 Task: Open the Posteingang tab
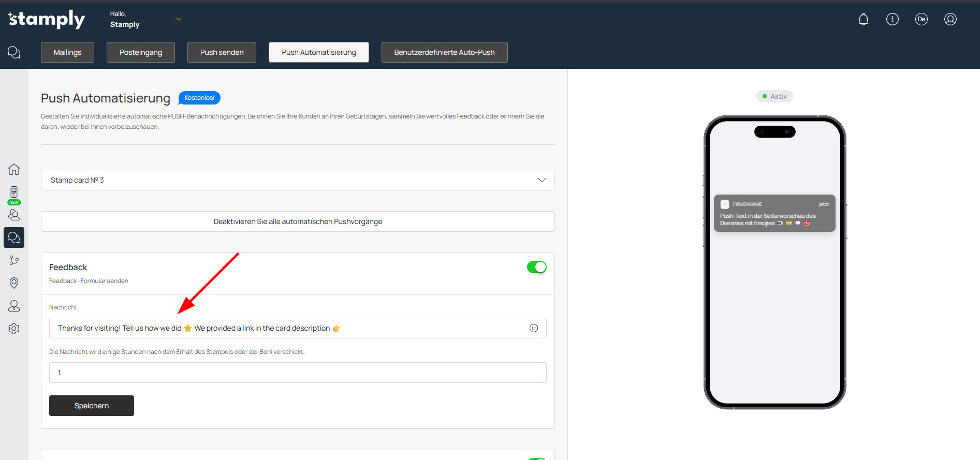coord(141,52)
